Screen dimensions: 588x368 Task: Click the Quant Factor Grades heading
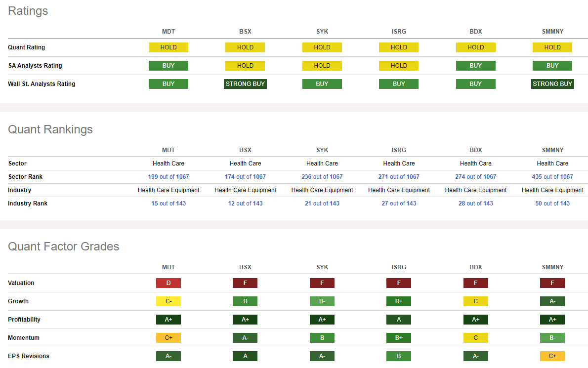click(63, 246)
